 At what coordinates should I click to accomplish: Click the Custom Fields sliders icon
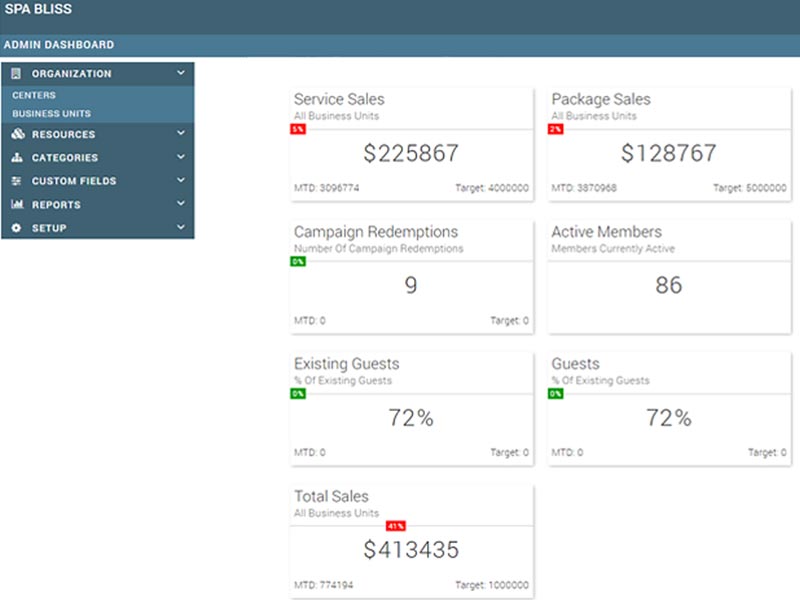[x=16, y=181]
